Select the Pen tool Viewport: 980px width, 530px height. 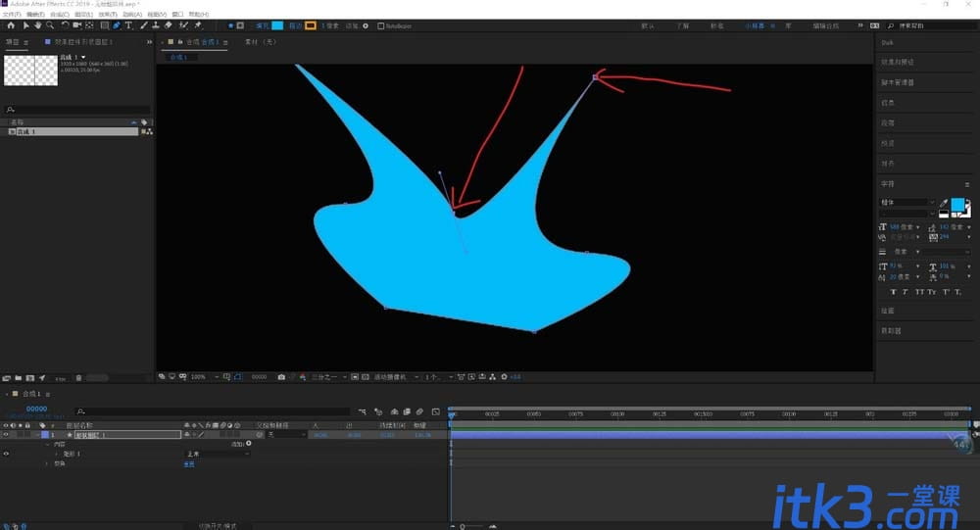pyautogui.click(x=117, y=25)
